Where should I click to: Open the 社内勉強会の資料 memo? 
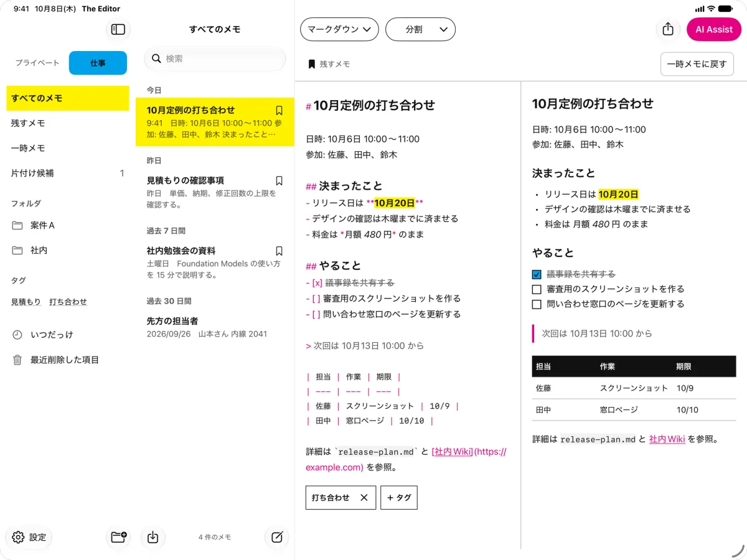pyautogui.click(x=215, y=262)
